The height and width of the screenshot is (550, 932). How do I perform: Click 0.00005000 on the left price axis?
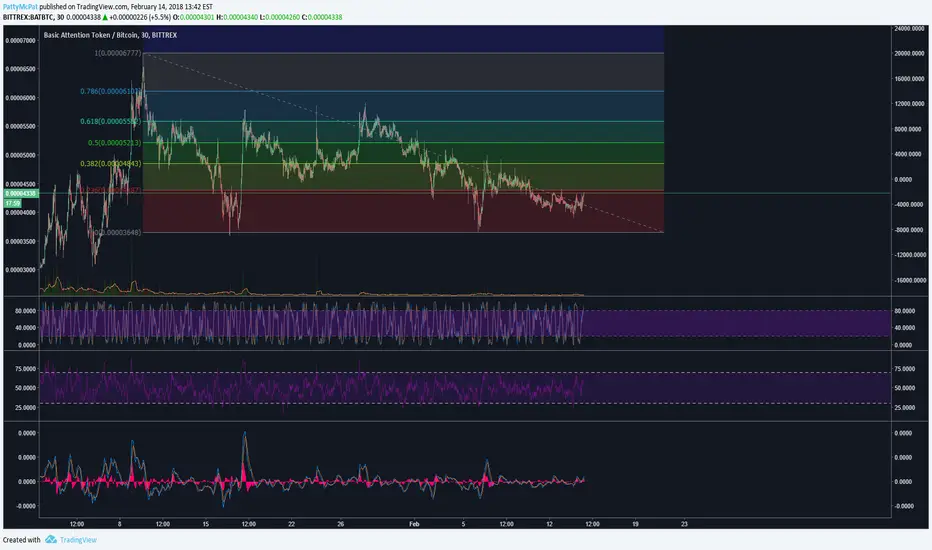pyautogui.click(x=21, y=155)
